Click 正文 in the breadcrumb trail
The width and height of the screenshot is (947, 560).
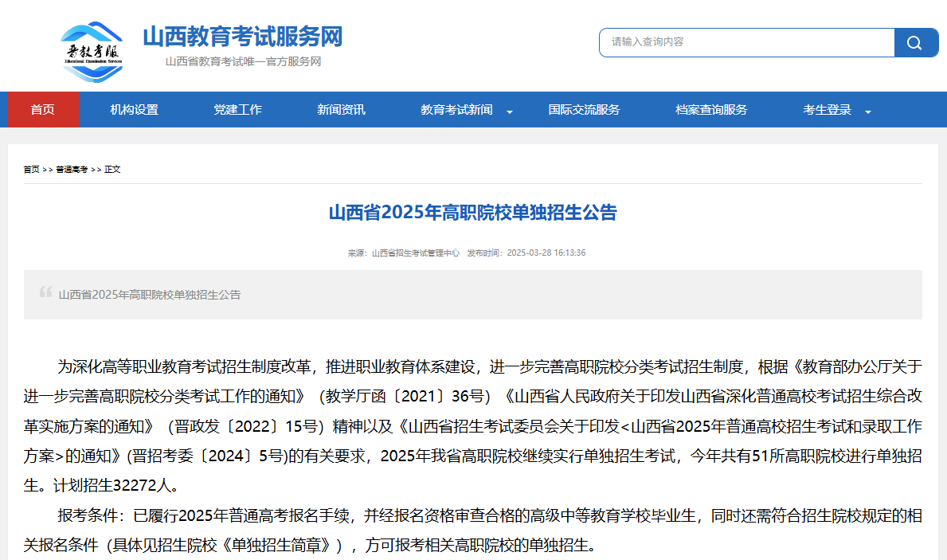point(112,170)
